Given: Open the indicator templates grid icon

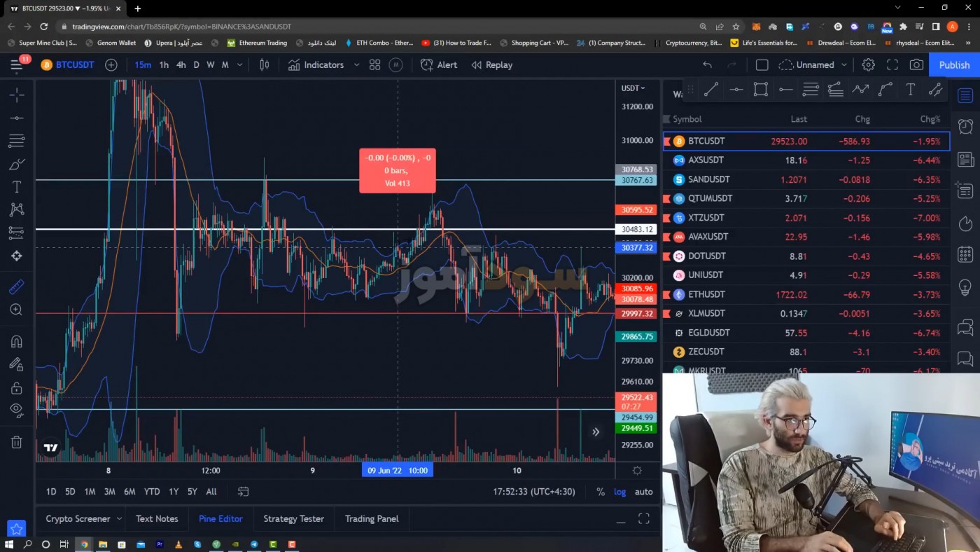Looking at the screenshot, I should point(374,65).
